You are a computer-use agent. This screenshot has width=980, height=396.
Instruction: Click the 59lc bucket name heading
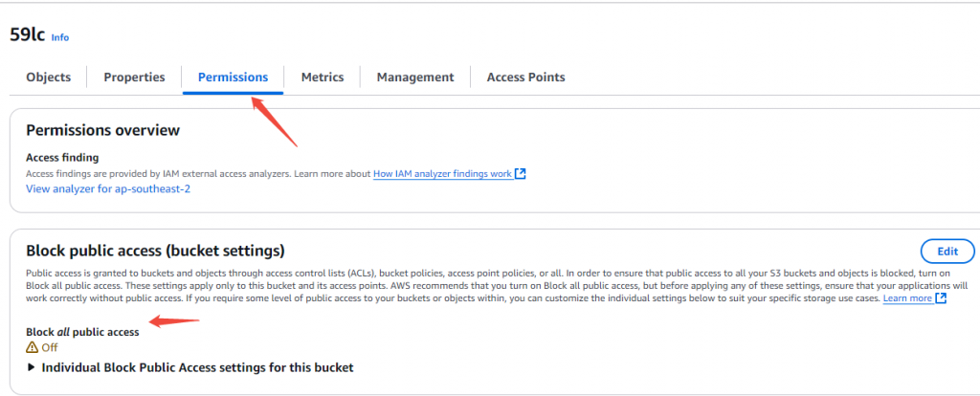pyautogui.click(x=26, y=35)
